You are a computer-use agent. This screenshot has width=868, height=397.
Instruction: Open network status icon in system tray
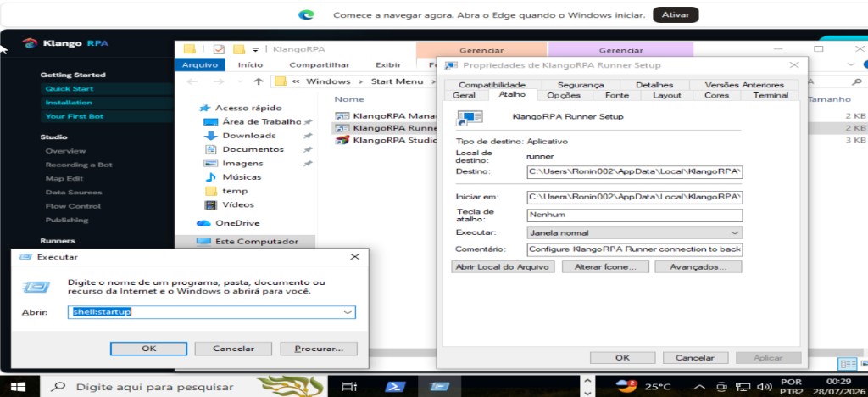(743, 387)
